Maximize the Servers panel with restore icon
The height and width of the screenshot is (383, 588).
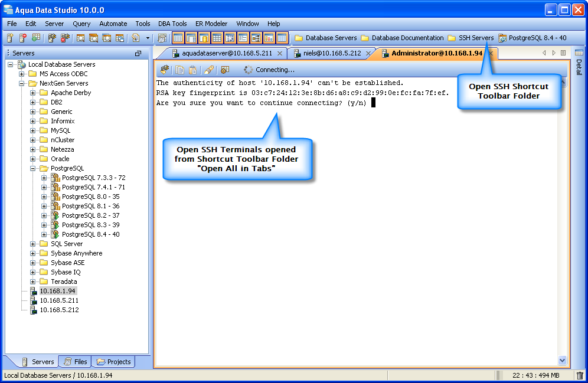pyautogui.click(x=138, y=54)
